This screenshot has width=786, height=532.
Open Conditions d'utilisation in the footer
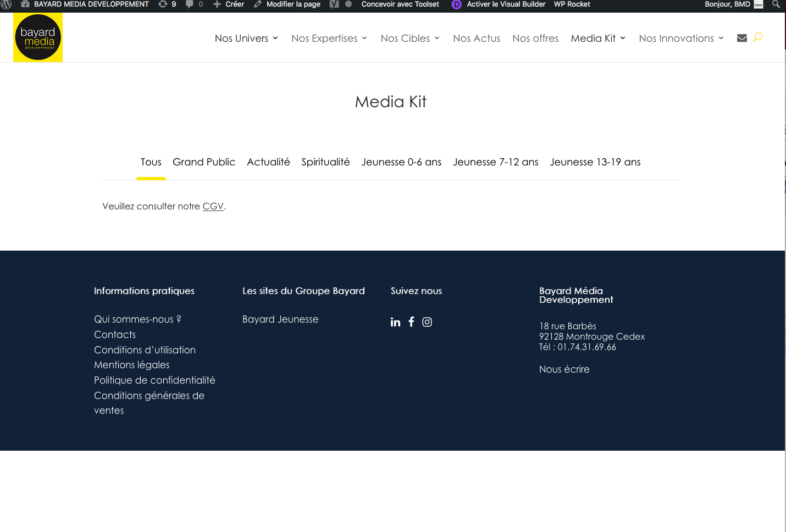tap(145, 350)
